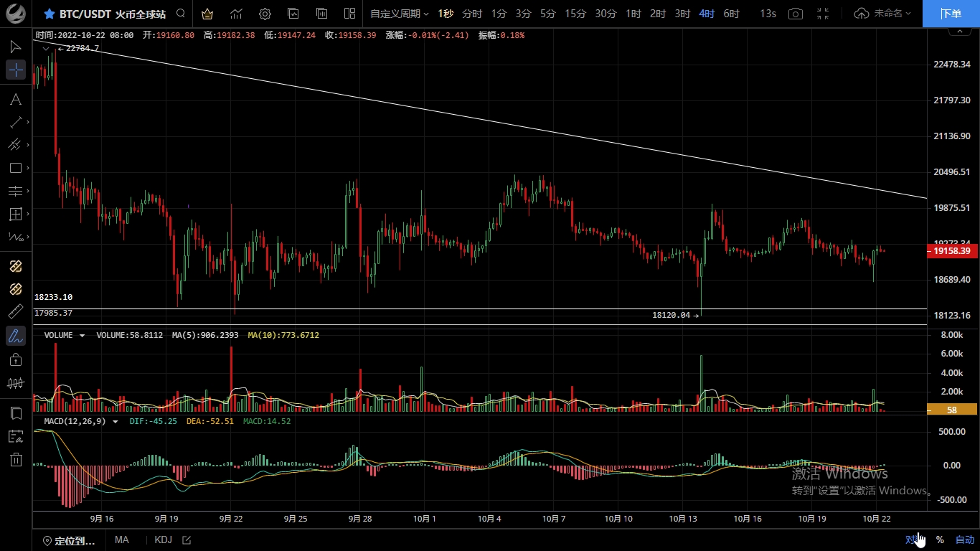The height and width of the screenshot is (551, 980).
Task: Toggle the BTC/USDT favorite star
Action: coord(49,14)
